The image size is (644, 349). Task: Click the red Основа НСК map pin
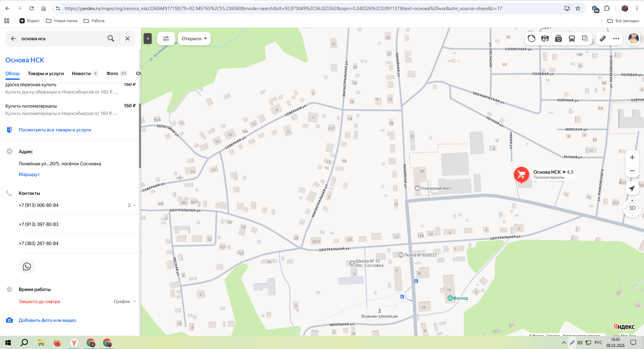point(522,175)
